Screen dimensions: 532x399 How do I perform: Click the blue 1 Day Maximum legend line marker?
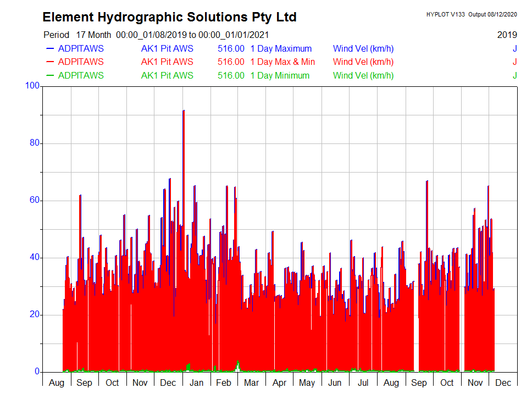(49, 48)
